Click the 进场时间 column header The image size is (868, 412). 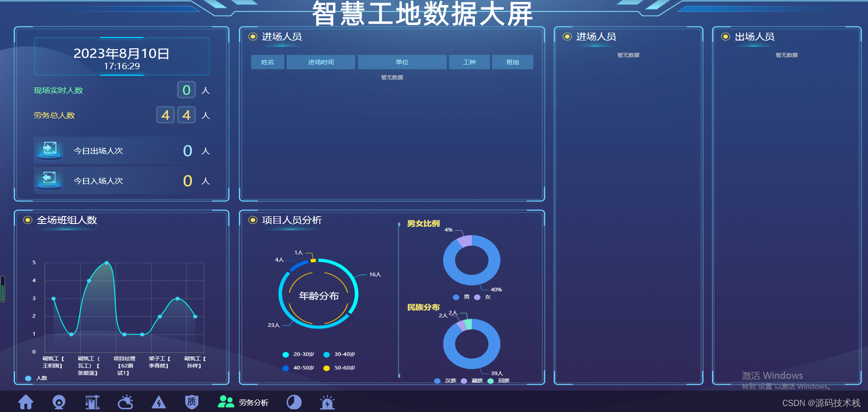click(321, 62)
